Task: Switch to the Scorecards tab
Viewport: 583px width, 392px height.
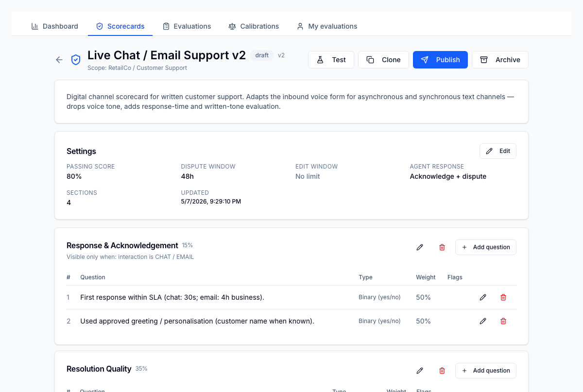Action: (120, 26)
